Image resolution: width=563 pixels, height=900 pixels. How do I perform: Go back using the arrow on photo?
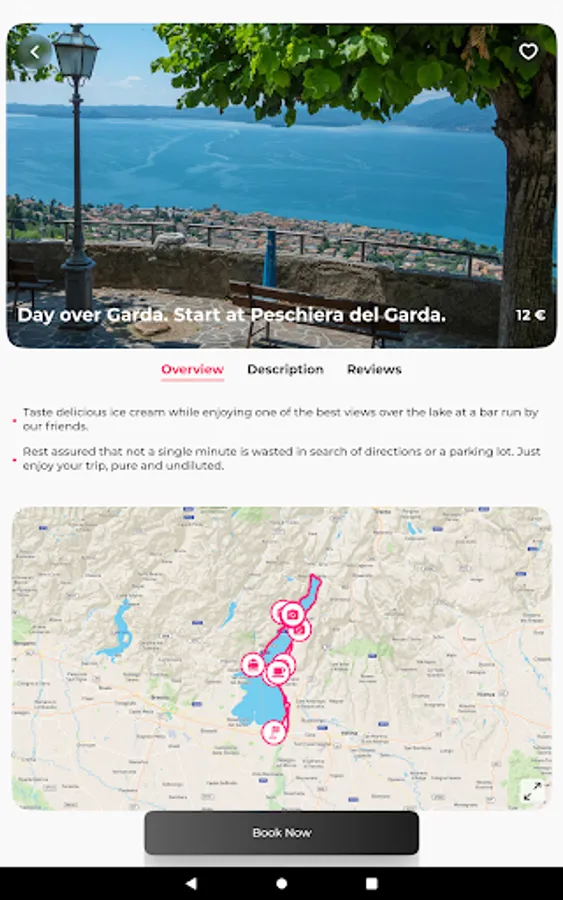(35, 52)
